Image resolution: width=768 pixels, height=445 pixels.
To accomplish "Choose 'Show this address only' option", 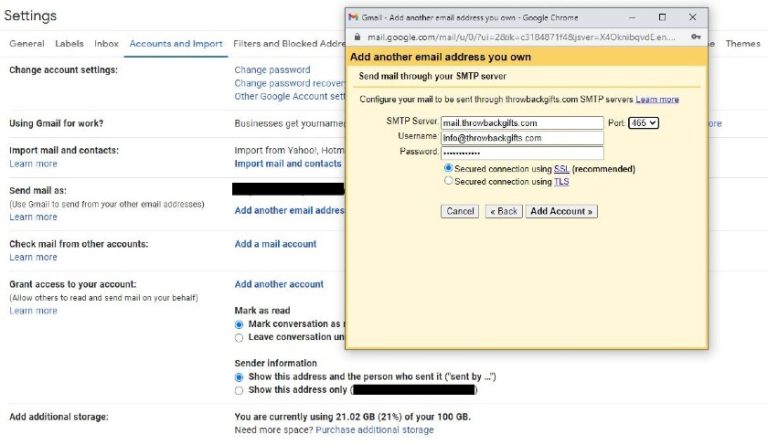I will coord(238,390).
